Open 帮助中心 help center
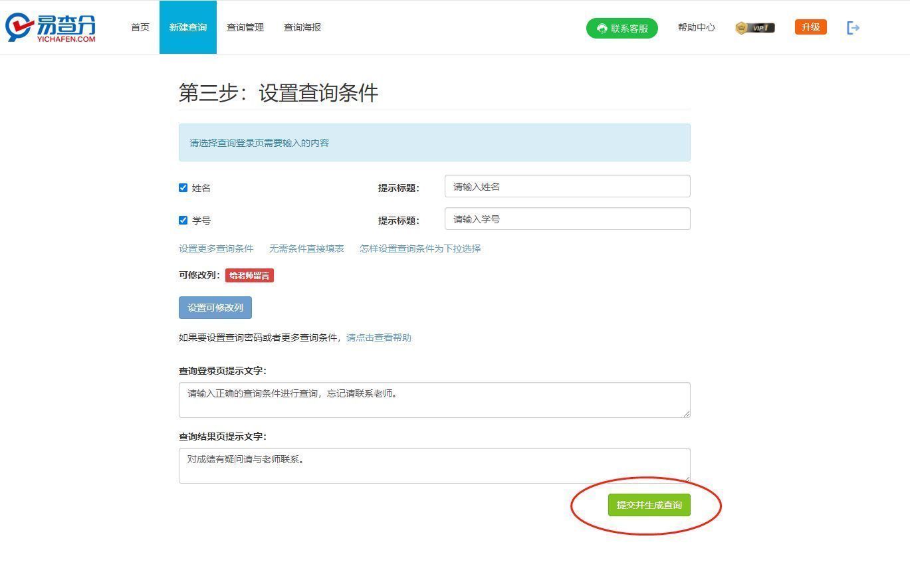This screenshot has width=910, height=588. coord(697,27)
